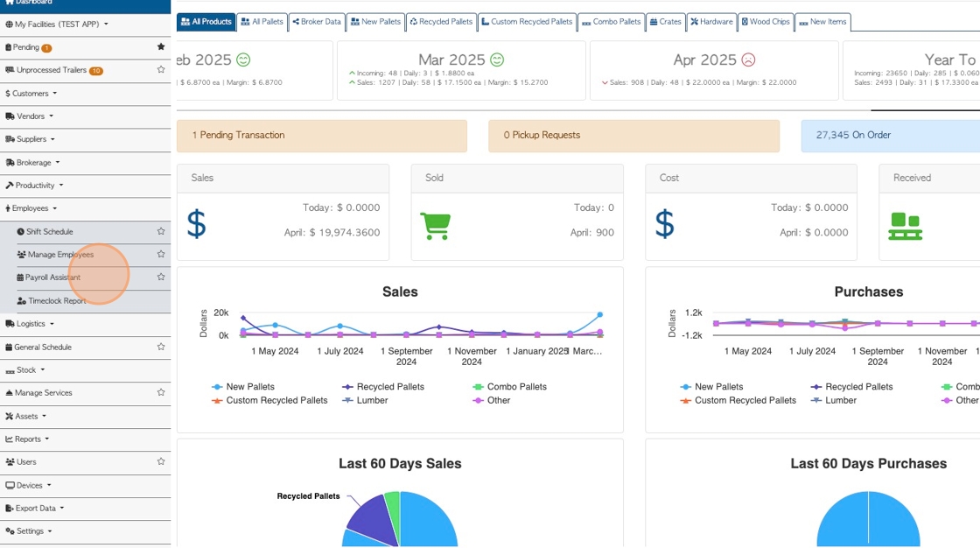Click the blue Last 60 Days Purchases pie

869,521
